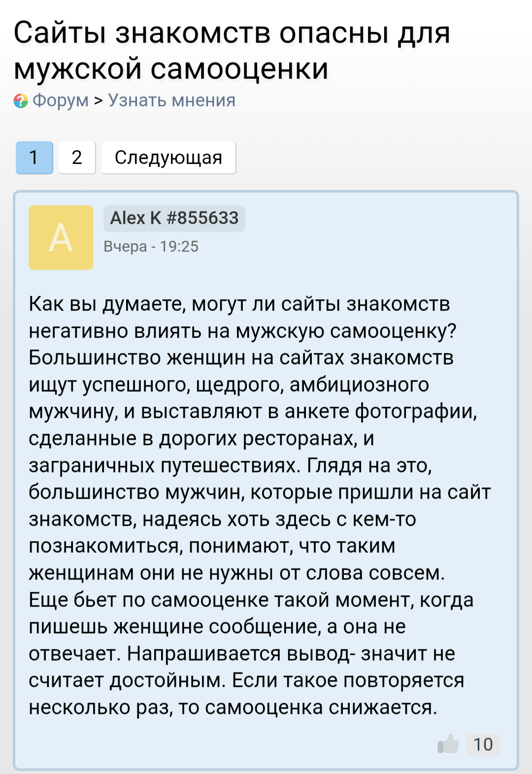Go to 'Узнать мнения' section
Viewport: 532px width, 774px height.
point(172,101)
